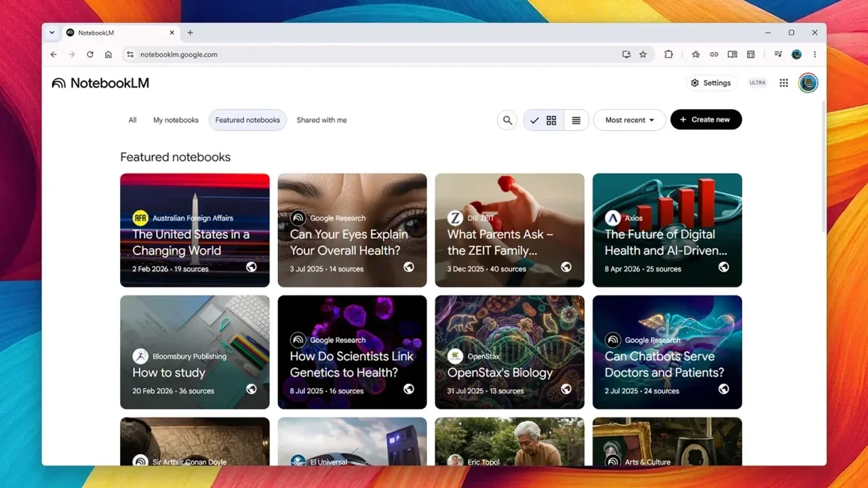Select the Shared with me tab
Viewport: 868px width, 488px height.
pyautogui.click(x=321, y=120)
